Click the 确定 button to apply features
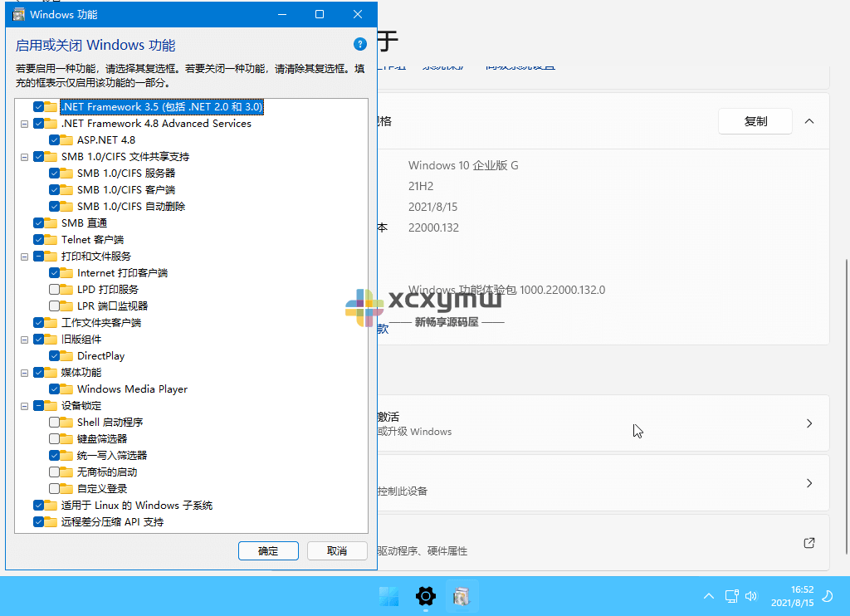 tap(268, 550)
